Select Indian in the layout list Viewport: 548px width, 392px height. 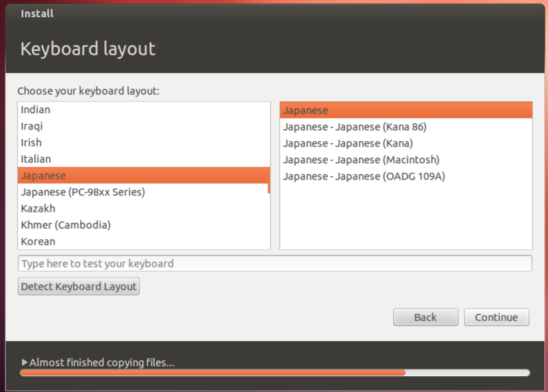(143, 110)
